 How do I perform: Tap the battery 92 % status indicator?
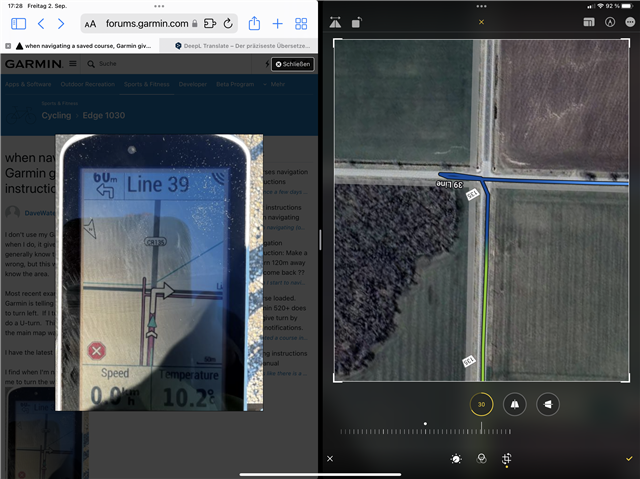pos(619,6)
